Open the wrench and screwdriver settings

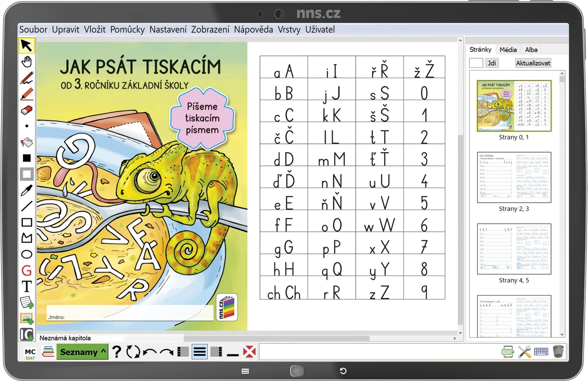524,352
